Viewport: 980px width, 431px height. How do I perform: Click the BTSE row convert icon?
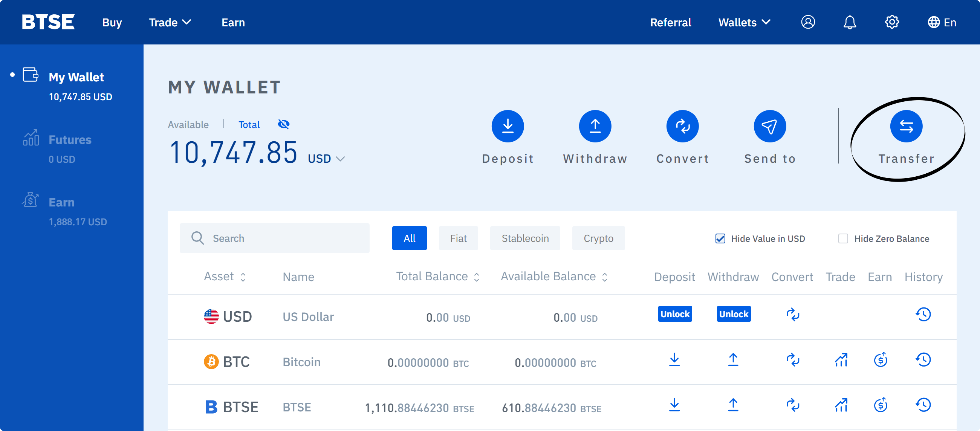coord(793,405)
